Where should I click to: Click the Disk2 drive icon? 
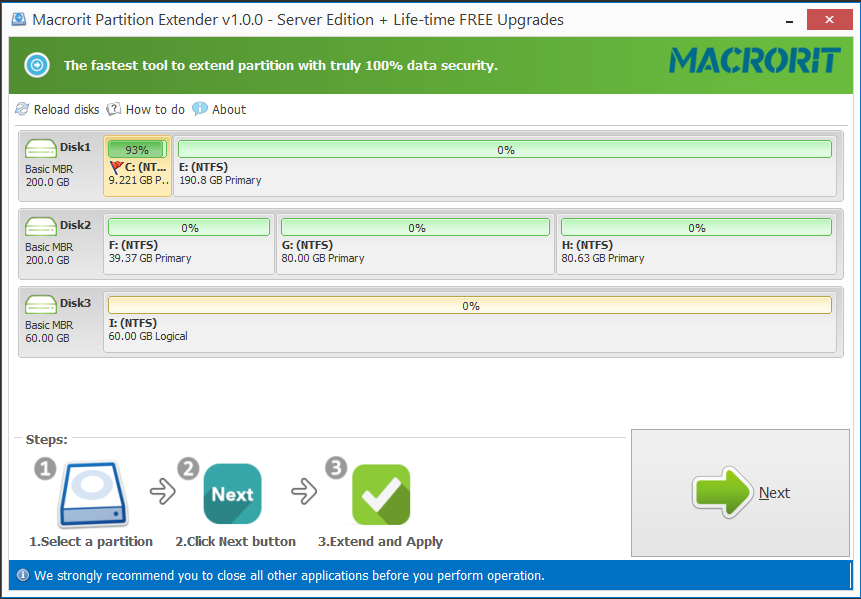(x=41, y=226)
